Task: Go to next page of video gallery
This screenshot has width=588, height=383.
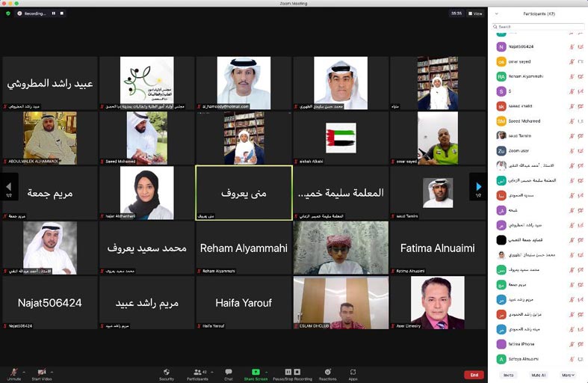Action: (477, 186)
